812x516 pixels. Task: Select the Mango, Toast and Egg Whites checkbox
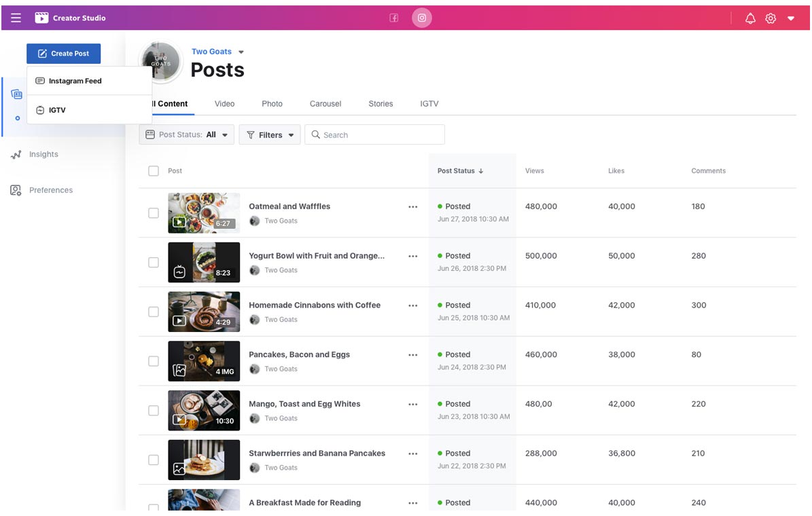[x=154, y=410]
